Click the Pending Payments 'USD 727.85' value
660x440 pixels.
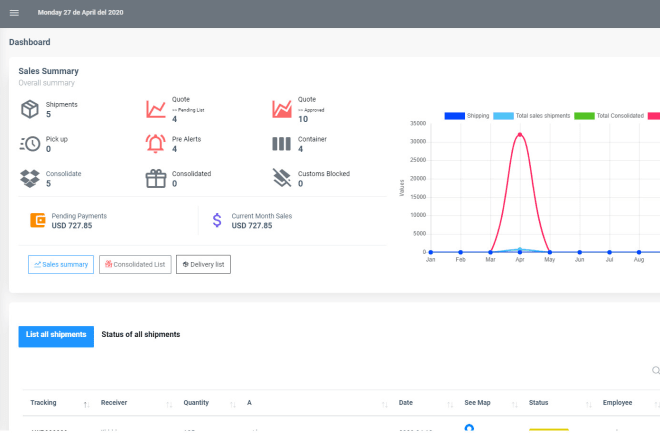[x=72, y=226]
